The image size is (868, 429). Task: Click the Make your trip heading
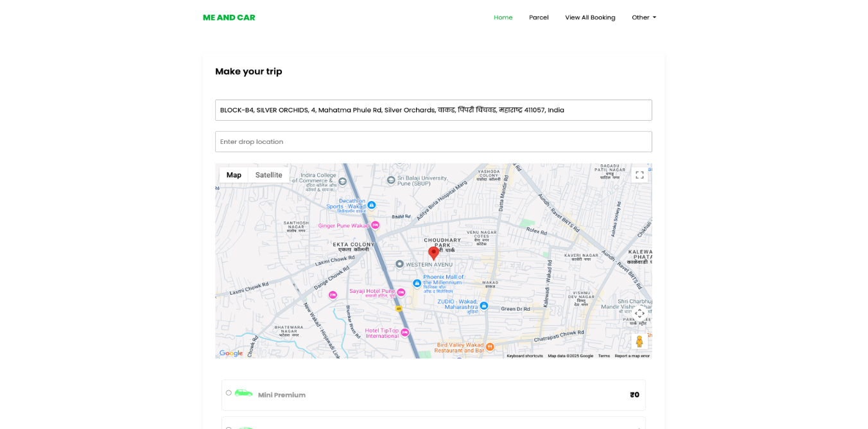click(248, 71)
